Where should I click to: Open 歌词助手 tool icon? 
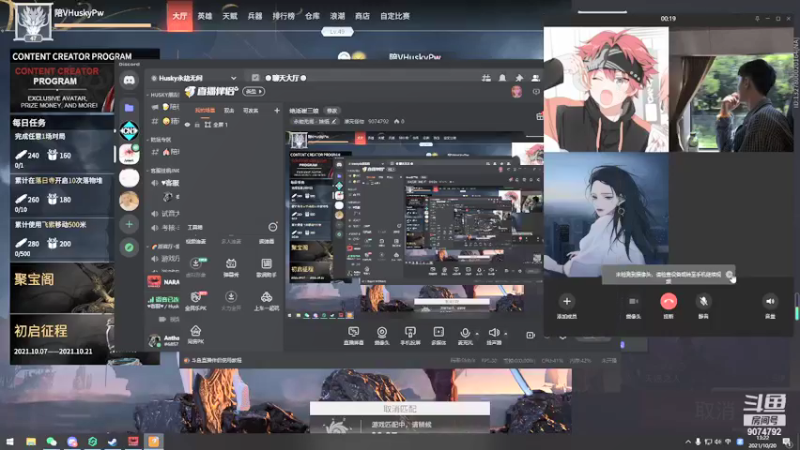point(266,267)
